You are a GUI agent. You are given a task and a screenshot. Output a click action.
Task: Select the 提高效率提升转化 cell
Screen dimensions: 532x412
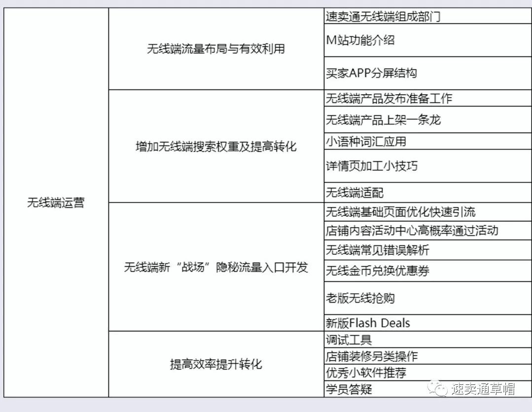(x=215, y=364)
